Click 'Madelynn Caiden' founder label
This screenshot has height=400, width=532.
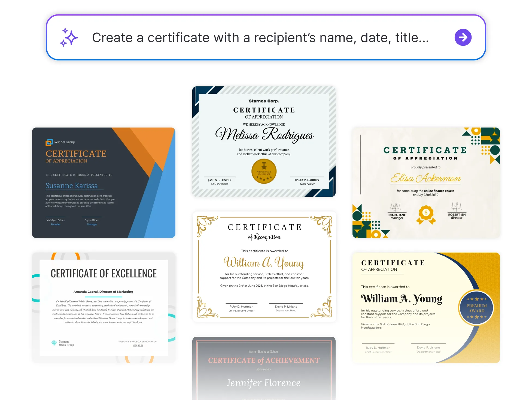click(x=56, y=220)
